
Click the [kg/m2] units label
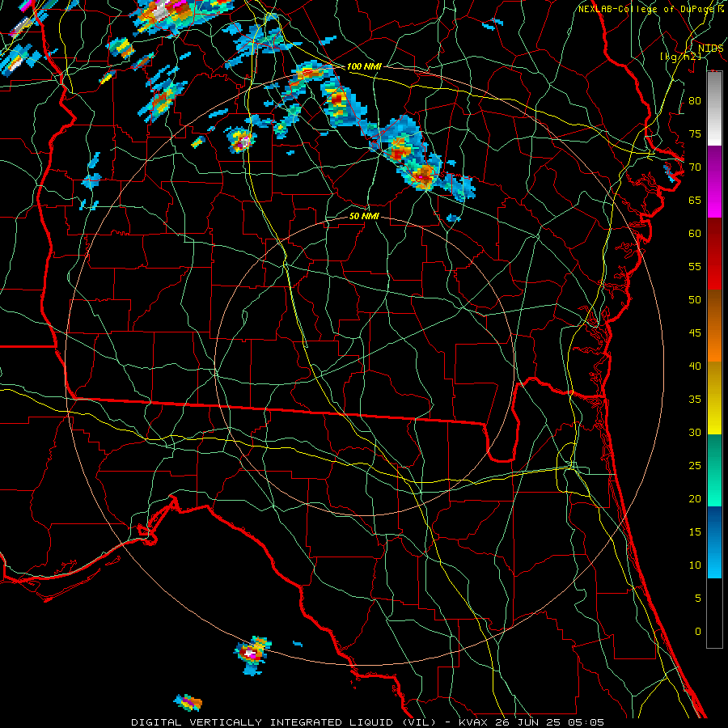(680, 57)
